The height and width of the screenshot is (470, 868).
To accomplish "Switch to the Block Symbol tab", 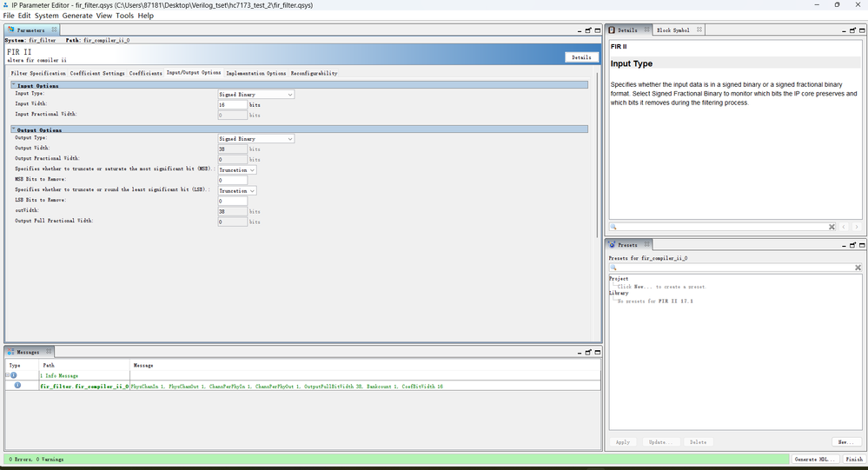I will (673, 30).
